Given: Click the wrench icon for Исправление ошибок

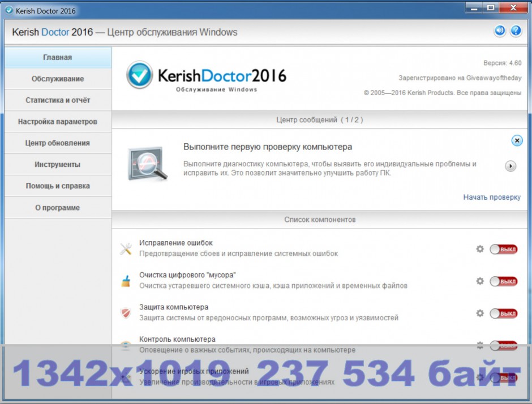Looking at the screenshot, I should click(x=126, y=249).
